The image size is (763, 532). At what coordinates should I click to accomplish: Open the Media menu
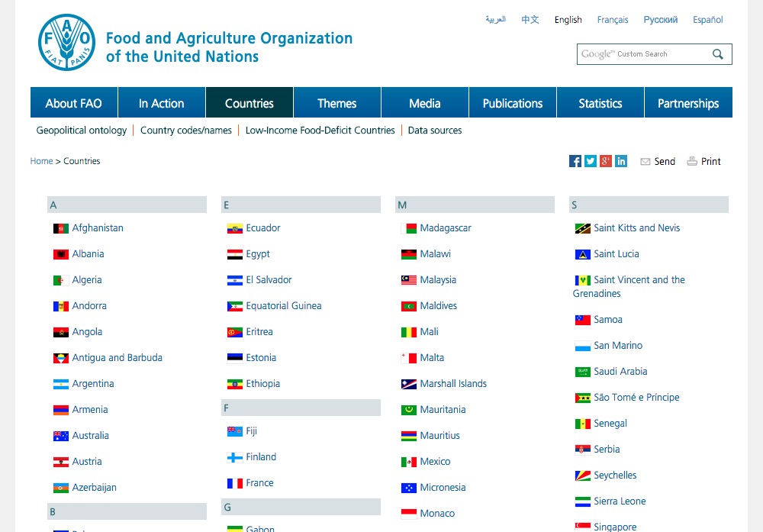(425, 103)
